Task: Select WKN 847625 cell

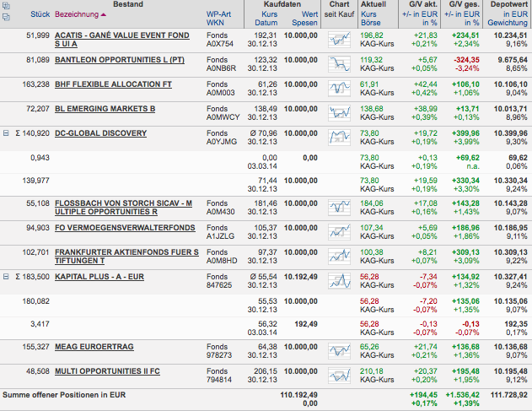Action: pos(219,285)
